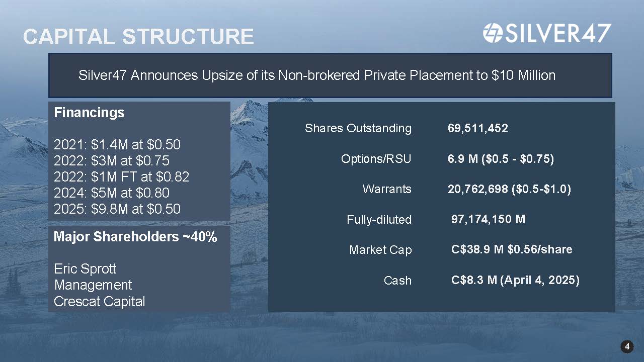Click the Fully-diluted 97,174,150 M figure
This screenshot has width=644, height=362.
click(489, 219)
